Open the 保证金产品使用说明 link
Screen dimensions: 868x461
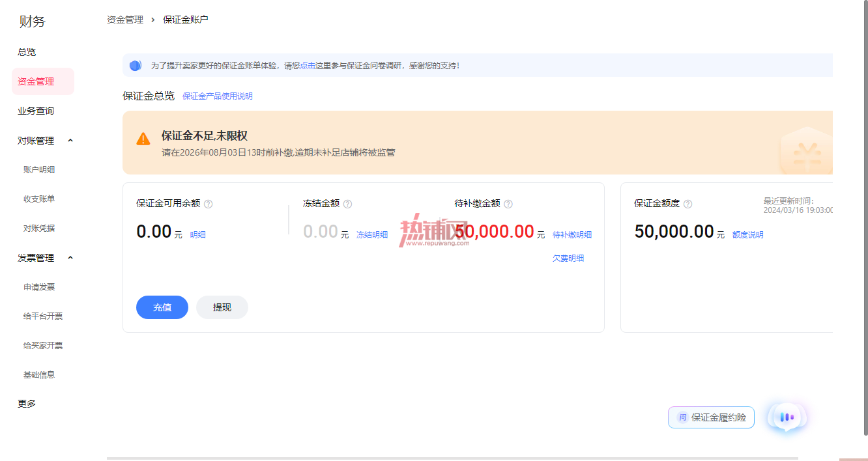coord(218,96)
